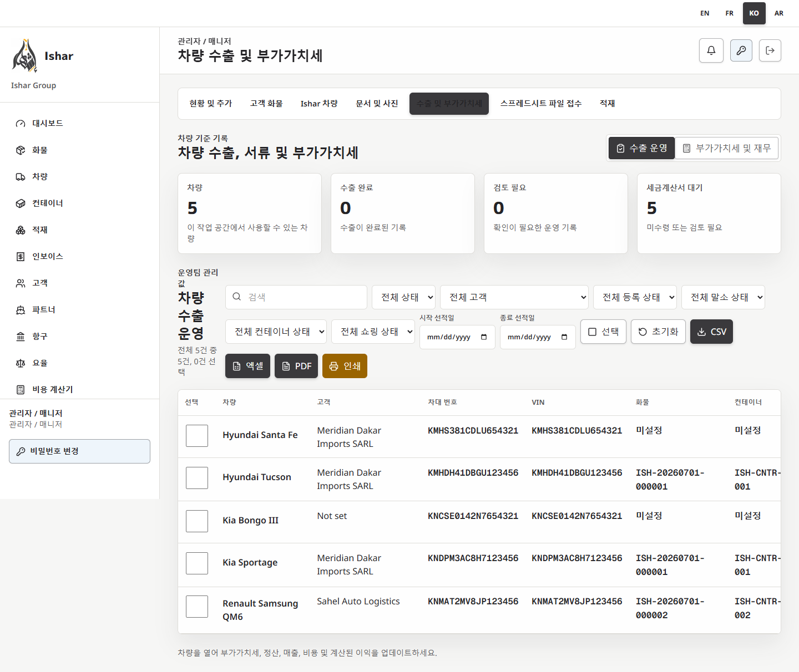Screen dimensions: 799x672
Task: Open the 전체 고객 dropdown
Action: click(x=514, y=297)
